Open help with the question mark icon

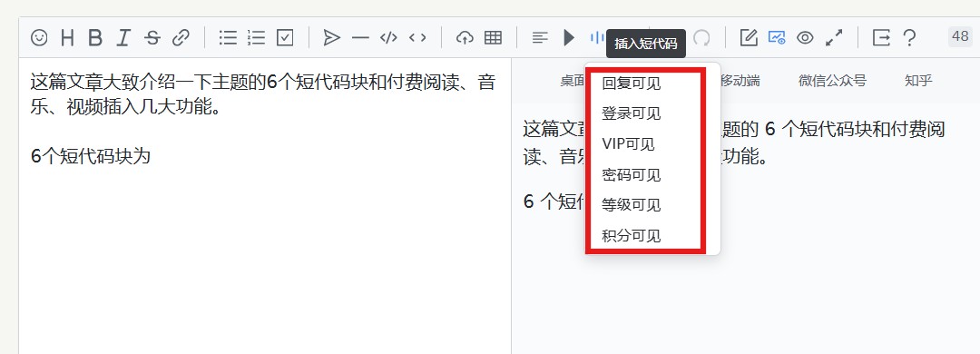909,38
